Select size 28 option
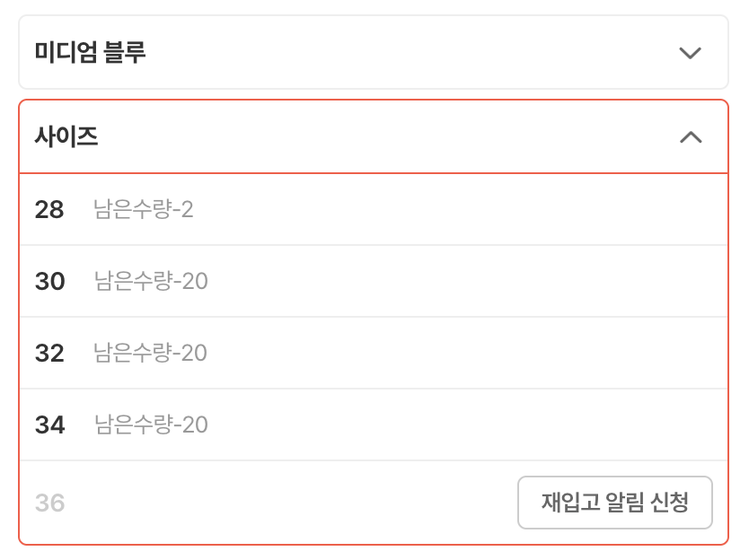 (373, 210)
